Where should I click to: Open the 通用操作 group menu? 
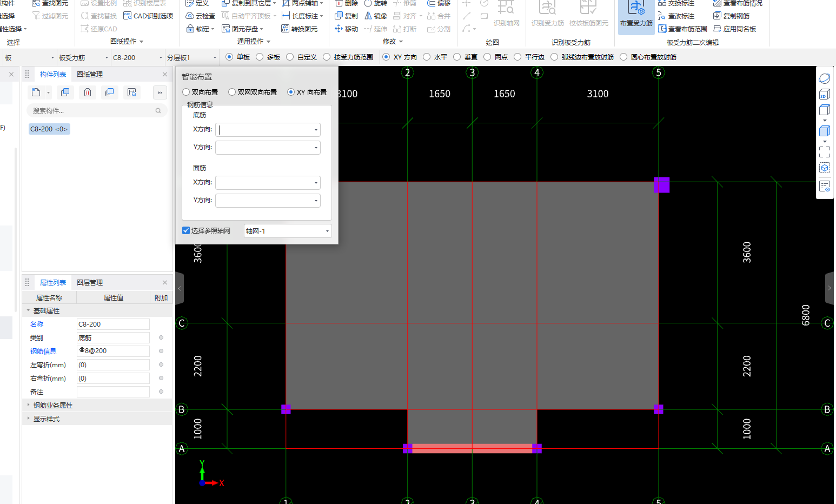pyautogui.click(x=254, y=42)
